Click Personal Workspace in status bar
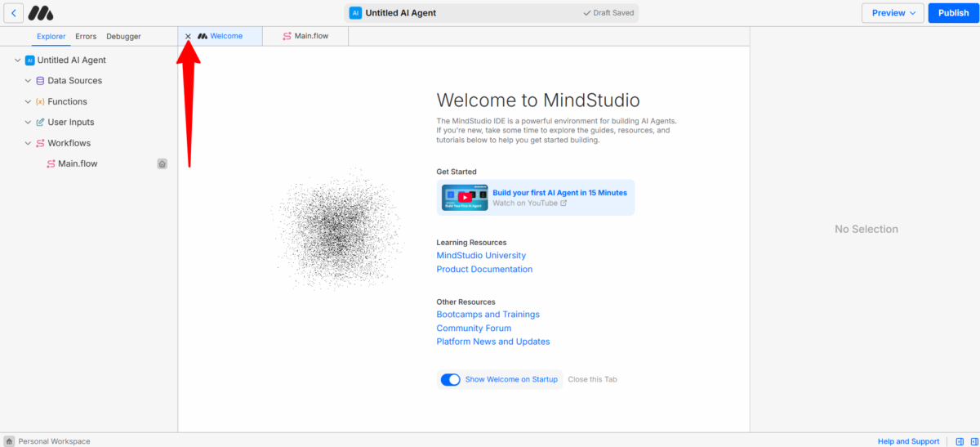 pyautogui.click(x=54, y=441)
